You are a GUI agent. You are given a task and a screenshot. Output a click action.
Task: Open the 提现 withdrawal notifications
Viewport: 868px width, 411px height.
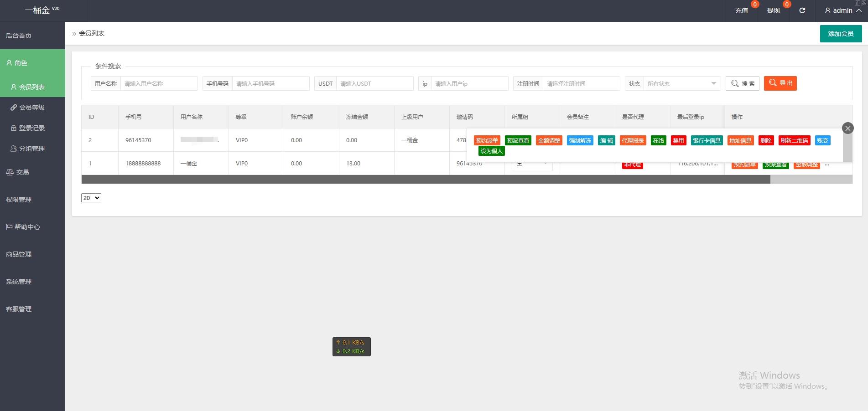[773, 10]
